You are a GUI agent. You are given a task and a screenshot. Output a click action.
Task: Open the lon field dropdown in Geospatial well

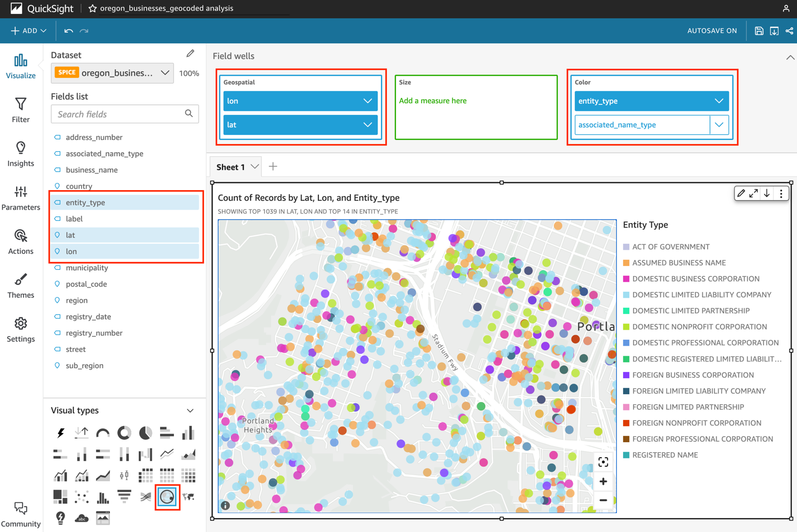point(367,100)
